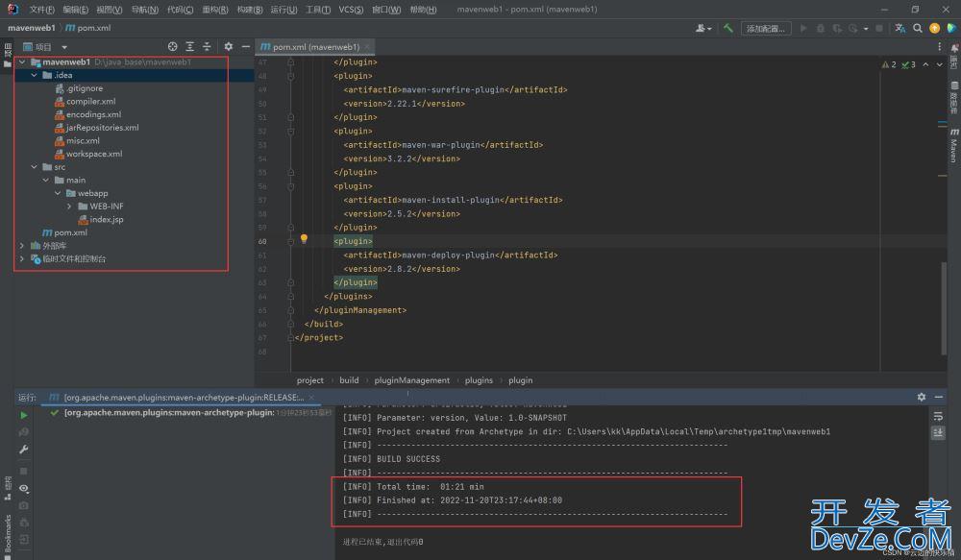Go to next highlighted error arrow

940,64
